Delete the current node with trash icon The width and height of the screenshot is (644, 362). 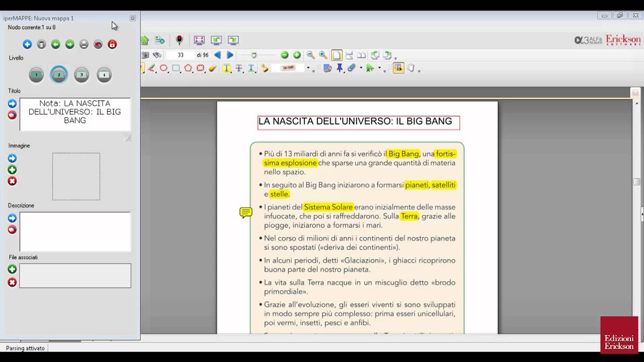point(41,45)
